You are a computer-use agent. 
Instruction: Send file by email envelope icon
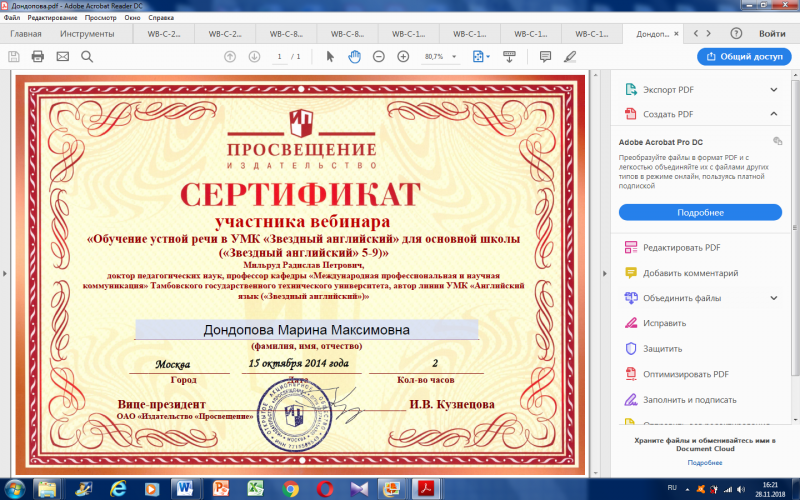tap(62, 57)
